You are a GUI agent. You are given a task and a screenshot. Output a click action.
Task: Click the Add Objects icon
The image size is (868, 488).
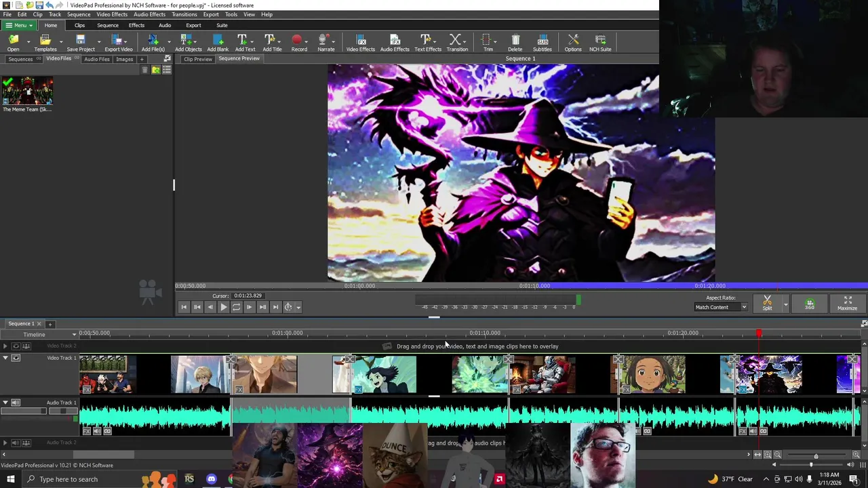coord(188,43)
